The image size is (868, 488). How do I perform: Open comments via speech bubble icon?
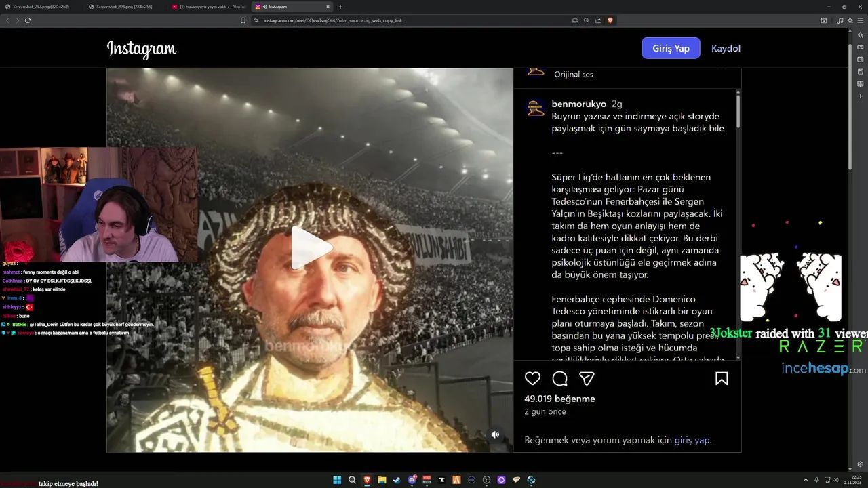559,378
